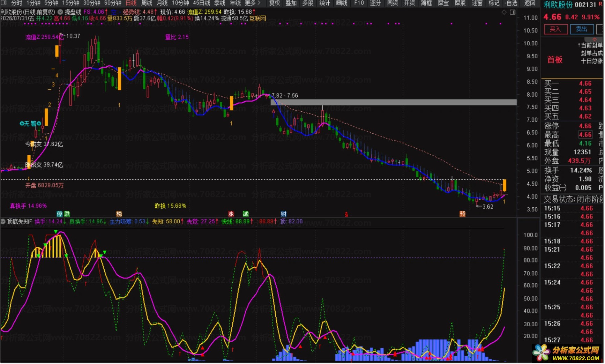
Task: Click the 多股 multi-stock button
Action: click(308, 3)
